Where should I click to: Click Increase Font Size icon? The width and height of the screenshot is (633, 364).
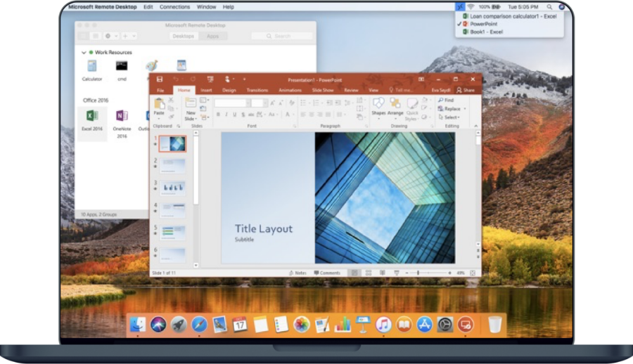point(273,103)
